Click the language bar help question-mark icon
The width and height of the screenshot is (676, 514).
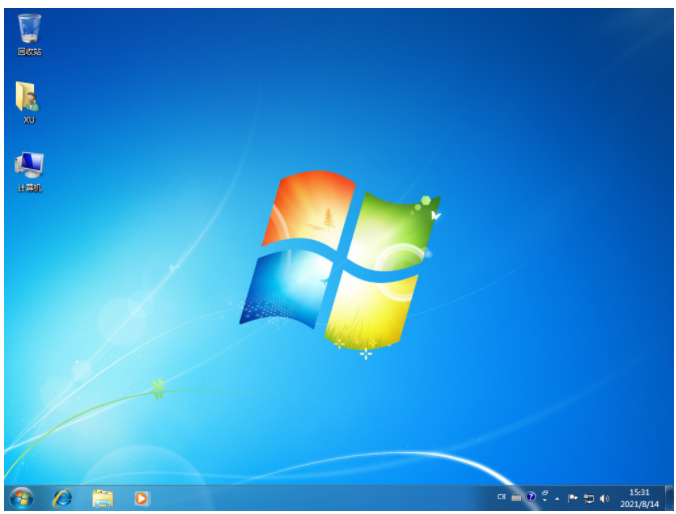[531, 497]
